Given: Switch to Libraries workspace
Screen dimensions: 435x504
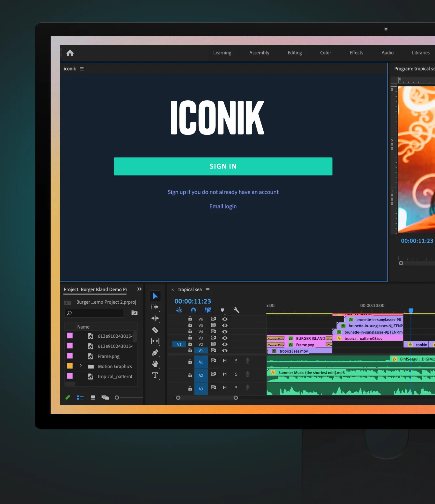Looking at the screenshot, I should (x=421, y=53).
